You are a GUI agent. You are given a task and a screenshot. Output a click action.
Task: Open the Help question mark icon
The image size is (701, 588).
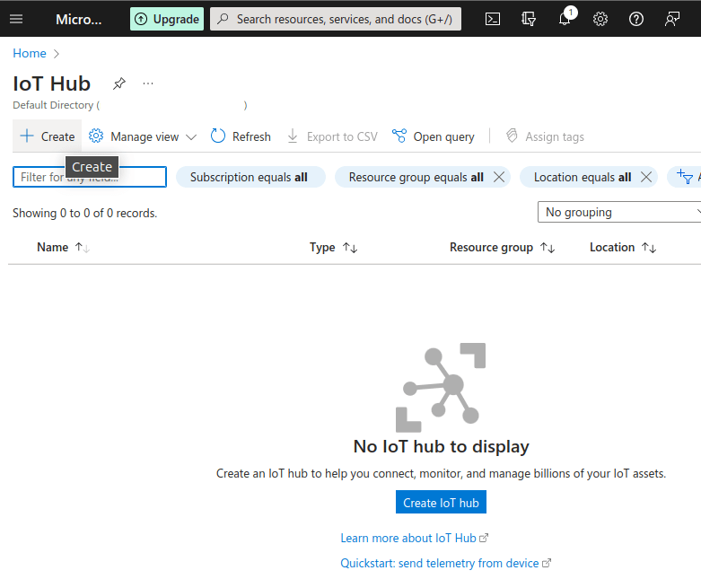click(635, 19)
